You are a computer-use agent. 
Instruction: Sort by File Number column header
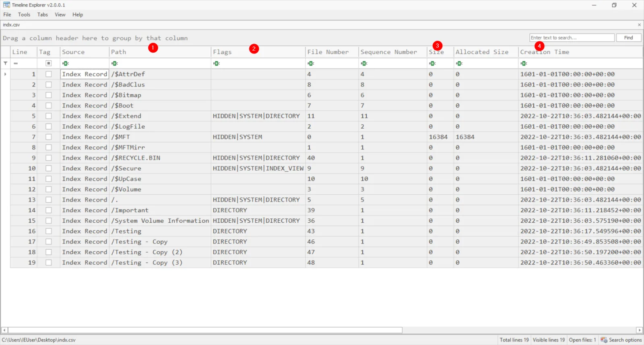332,52
